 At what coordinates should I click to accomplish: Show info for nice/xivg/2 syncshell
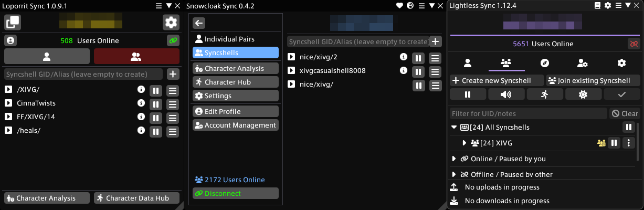pyautogui.click(x=403, y=57)
